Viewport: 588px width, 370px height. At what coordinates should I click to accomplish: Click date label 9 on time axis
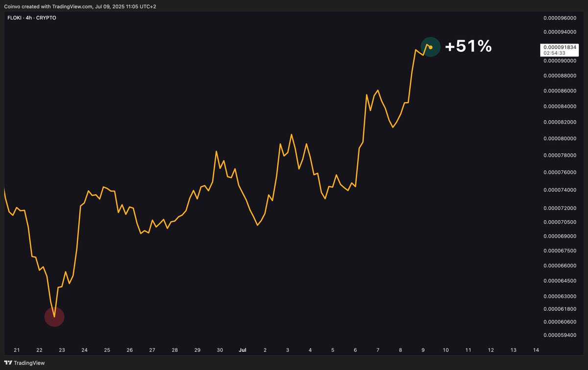click(423, 350)
